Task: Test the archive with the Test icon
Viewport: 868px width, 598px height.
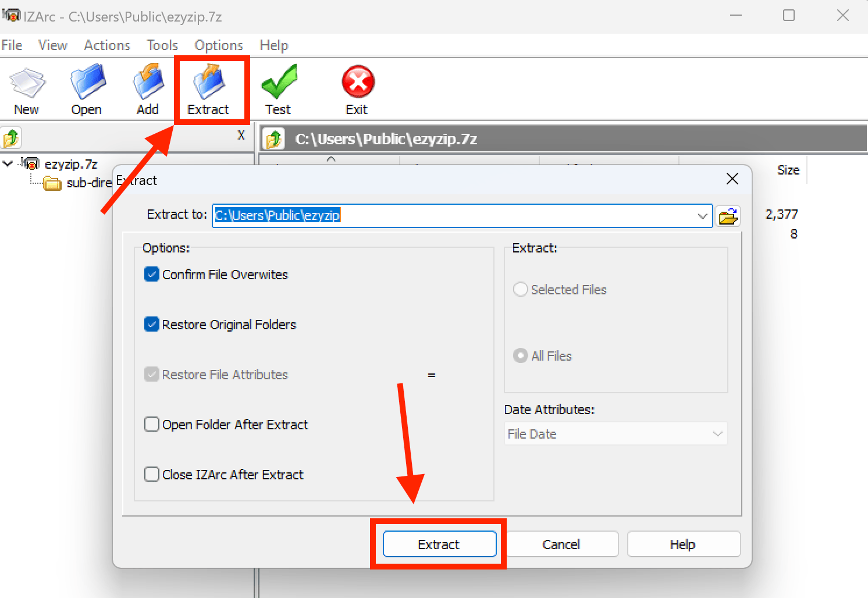Action: pyautogui.click(x=279, y=87)
